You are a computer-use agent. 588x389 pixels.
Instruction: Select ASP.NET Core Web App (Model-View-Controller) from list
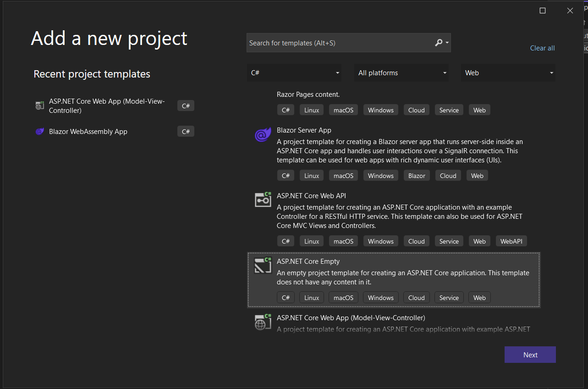(x=351, y=318)
